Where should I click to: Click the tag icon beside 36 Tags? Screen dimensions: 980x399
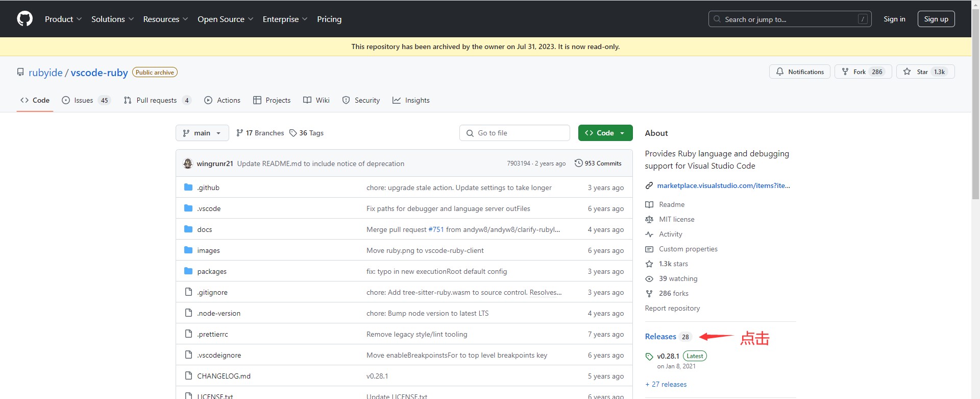point(293,133)
